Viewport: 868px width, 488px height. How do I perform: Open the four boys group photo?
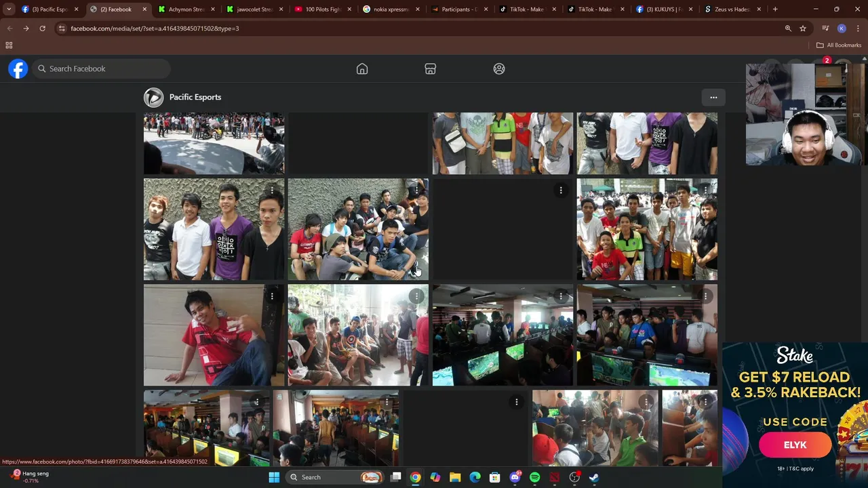pos(214,230)
